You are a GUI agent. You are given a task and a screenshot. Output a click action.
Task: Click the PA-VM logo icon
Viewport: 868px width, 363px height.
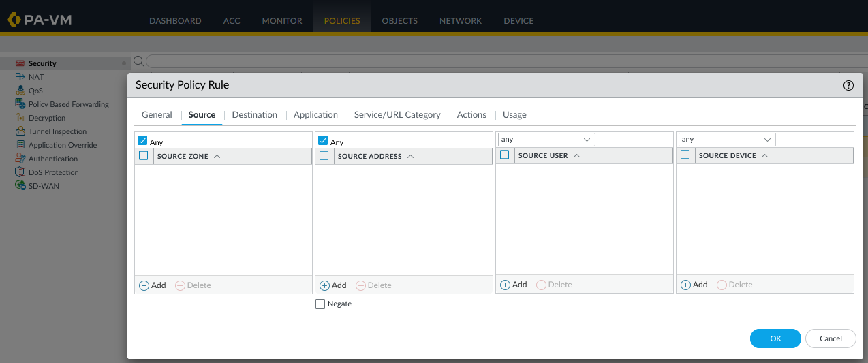[14, 20]
